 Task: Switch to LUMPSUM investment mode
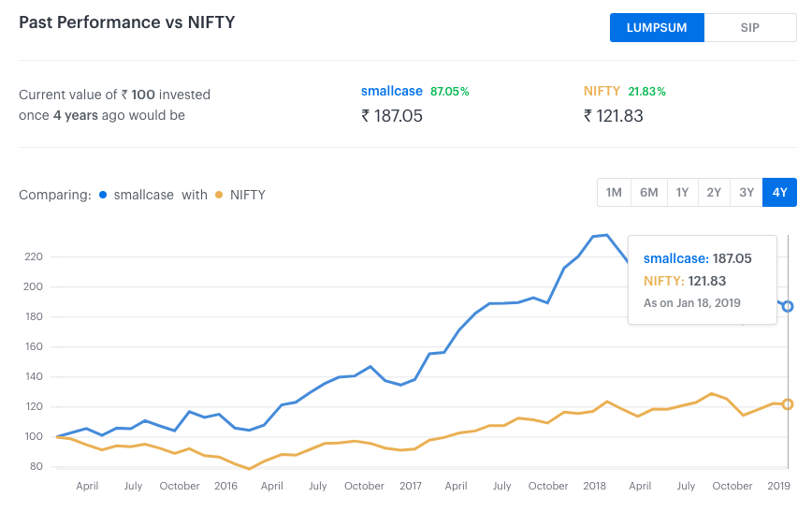657,27
